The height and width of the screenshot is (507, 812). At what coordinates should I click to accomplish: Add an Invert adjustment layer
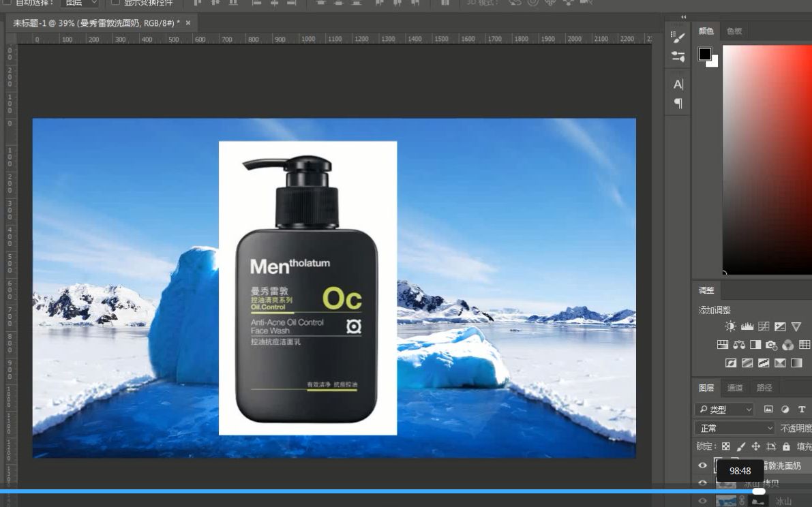731,363
